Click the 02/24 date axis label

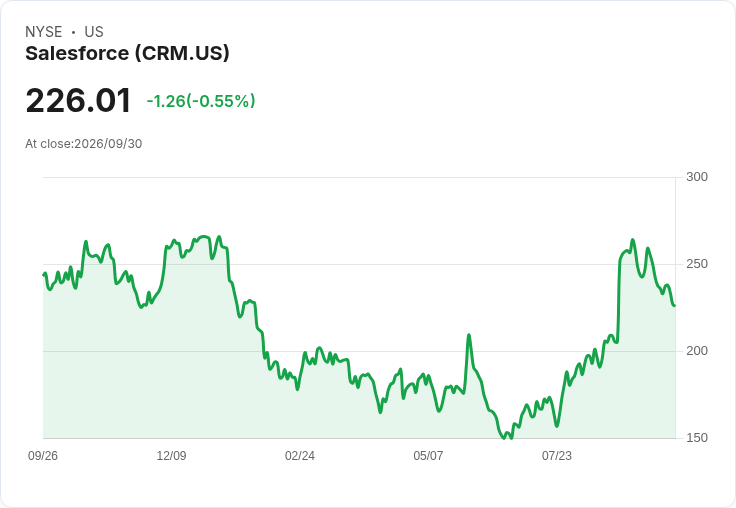tap(299, 455)
